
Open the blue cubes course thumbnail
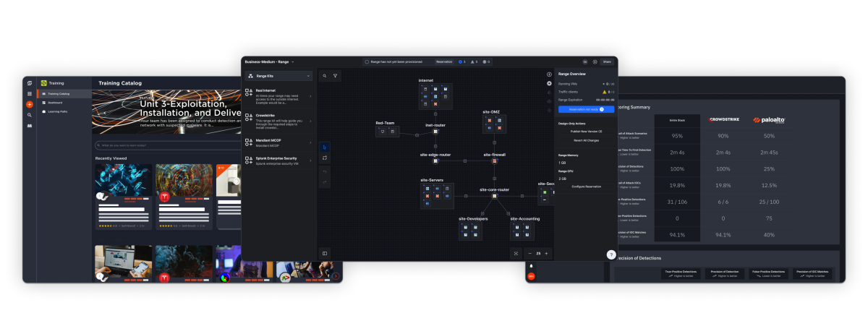(123, 181)
